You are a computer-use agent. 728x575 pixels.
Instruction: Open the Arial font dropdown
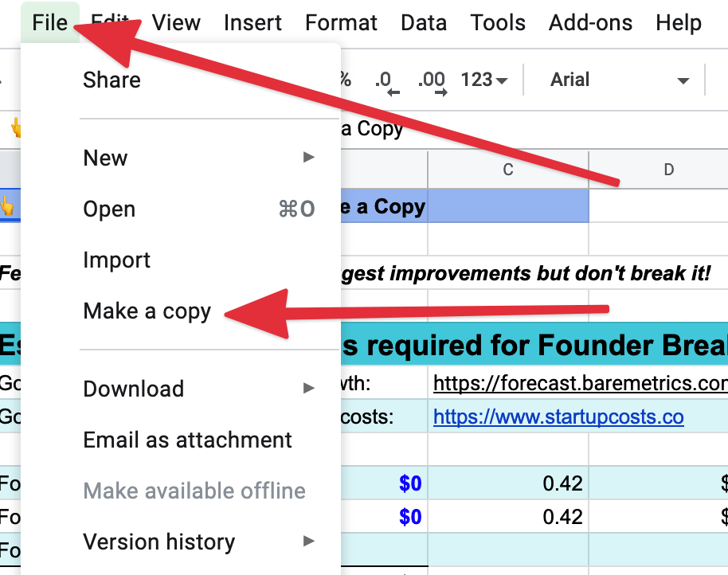tap(619, 80)
